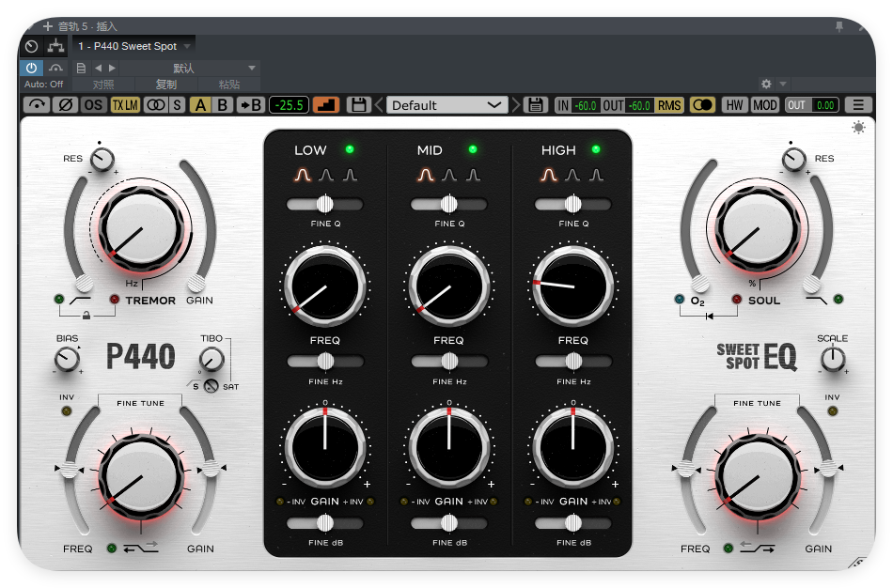Save preset using left floppy icon

359,105
